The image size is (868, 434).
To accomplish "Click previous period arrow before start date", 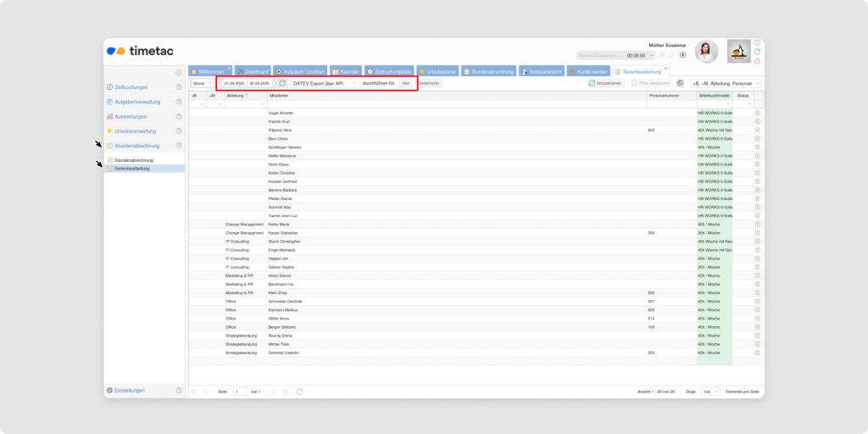I will click(x=219, y=84).
